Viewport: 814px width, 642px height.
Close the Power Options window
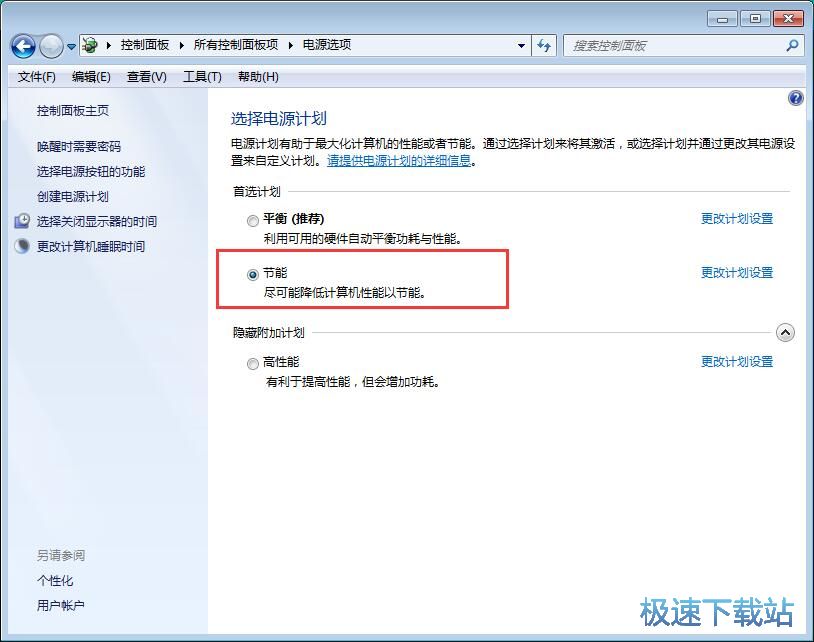pos(788,19)
